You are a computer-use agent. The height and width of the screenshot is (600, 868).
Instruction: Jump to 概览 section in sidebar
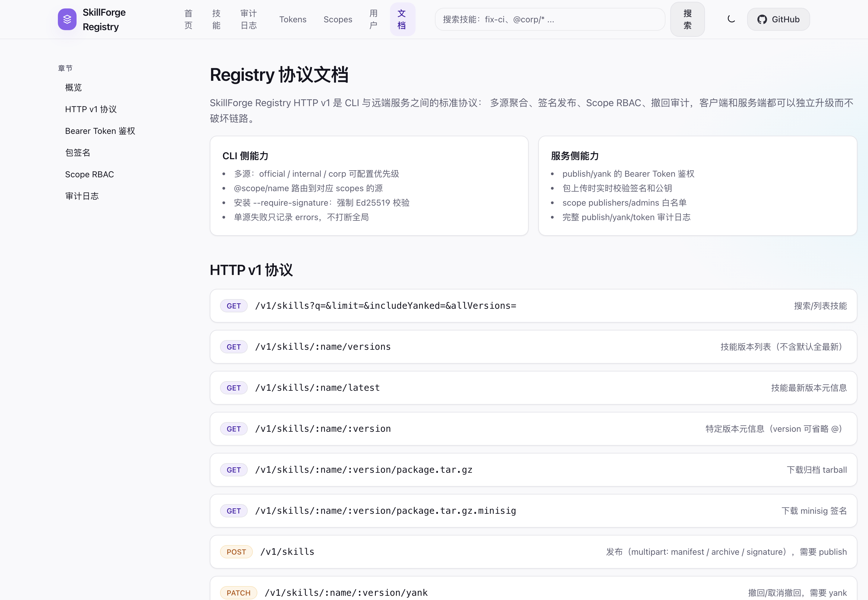(73, 88)
